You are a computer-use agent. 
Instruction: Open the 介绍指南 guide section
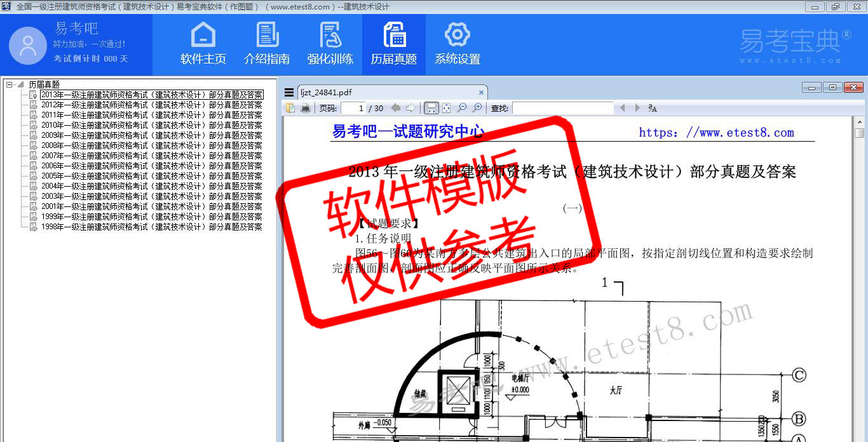pyautogui.click(x=267, y=44)
